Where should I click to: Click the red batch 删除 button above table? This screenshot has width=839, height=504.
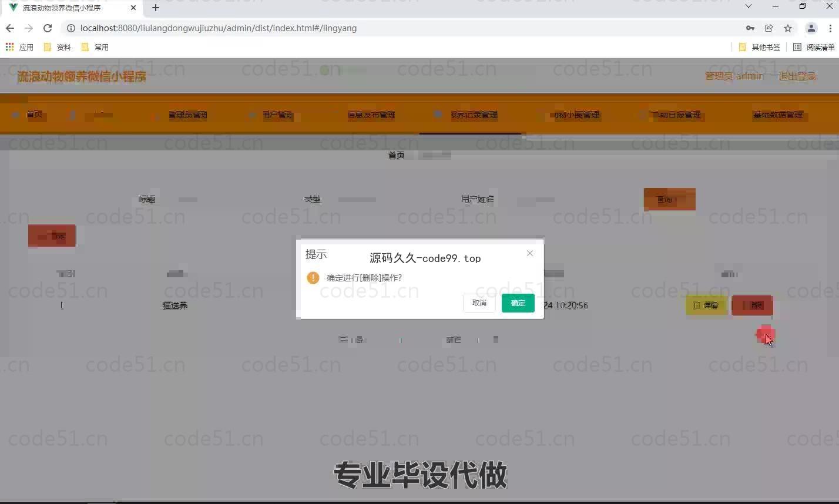[52, 236]
